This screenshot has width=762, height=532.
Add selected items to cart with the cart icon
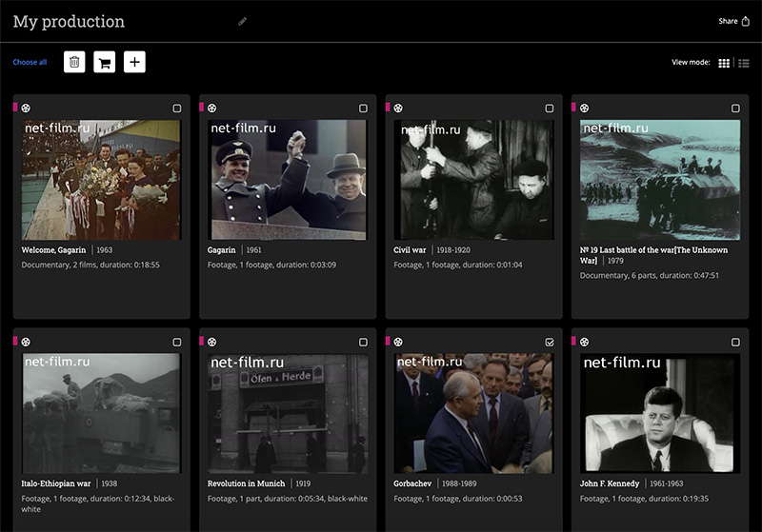pos(105,62)
